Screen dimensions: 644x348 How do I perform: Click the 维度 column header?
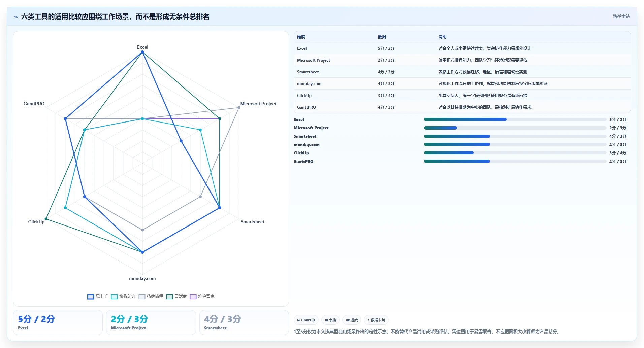[301, 37]
